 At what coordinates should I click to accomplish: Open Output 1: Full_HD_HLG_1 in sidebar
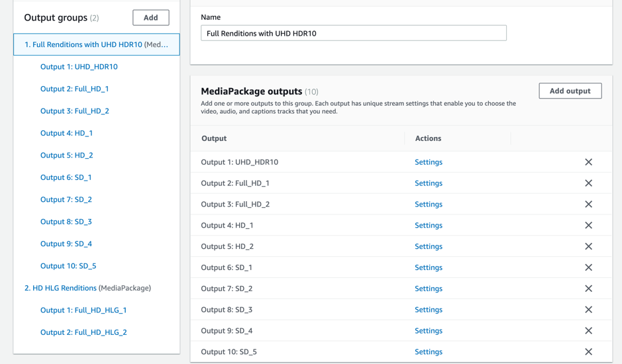83,310
